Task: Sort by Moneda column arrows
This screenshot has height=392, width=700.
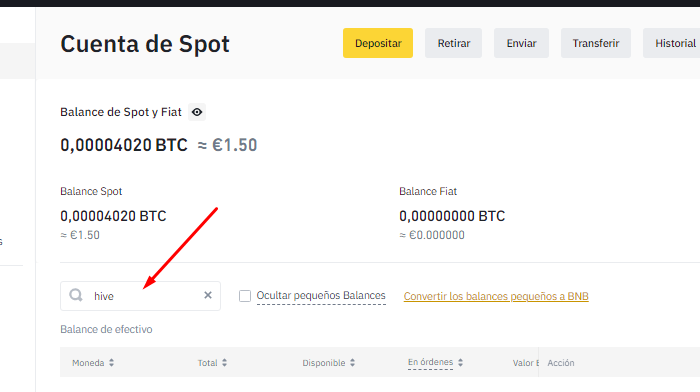Action: 112,363
